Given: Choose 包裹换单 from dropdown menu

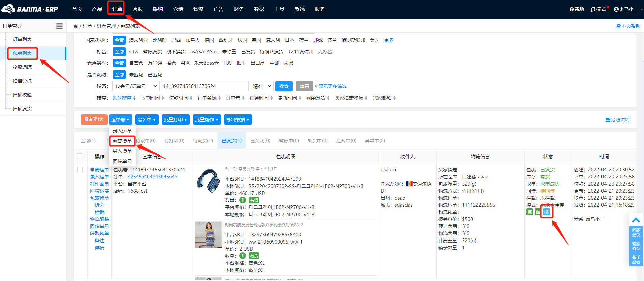Looking at the screenshot, I should [x=122, y=141].
